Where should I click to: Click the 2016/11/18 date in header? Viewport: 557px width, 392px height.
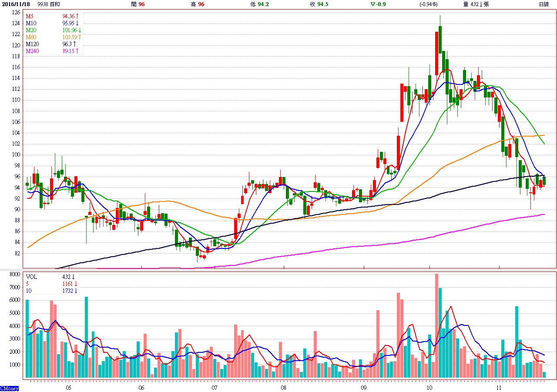pyautogui.click(x=16, y=4)
